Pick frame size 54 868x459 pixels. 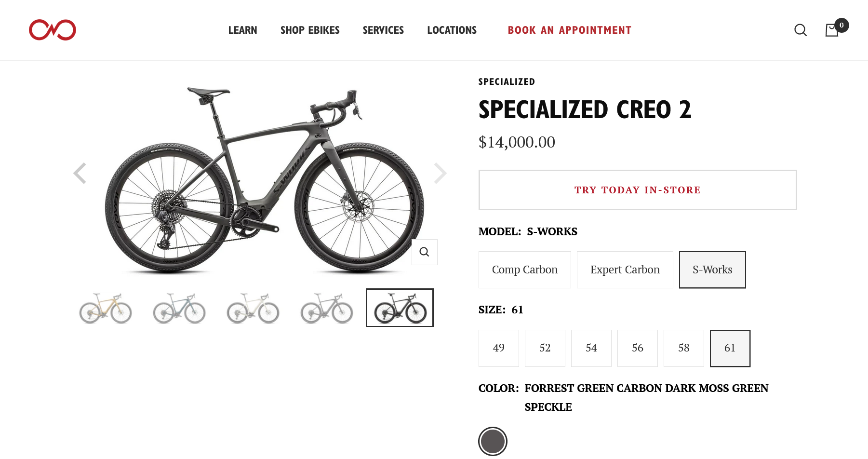[x=591, y=348]
